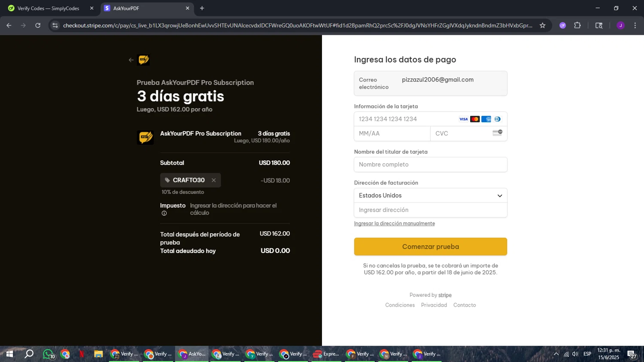Open the Powered by stripe link
Viewport: 644px width, 362px height.
[431, 295]
